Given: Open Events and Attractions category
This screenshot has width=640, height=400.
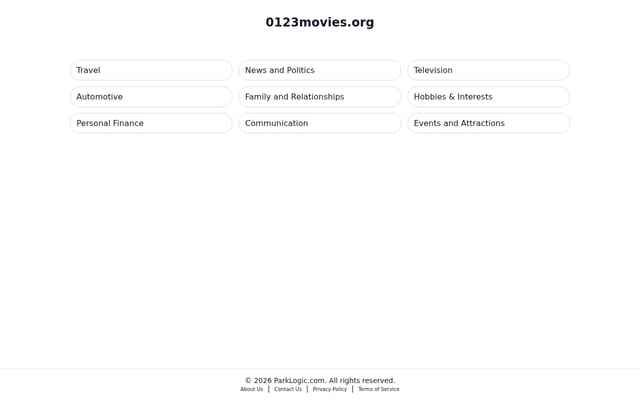Looking at the screenshot, I should (488, 123).
